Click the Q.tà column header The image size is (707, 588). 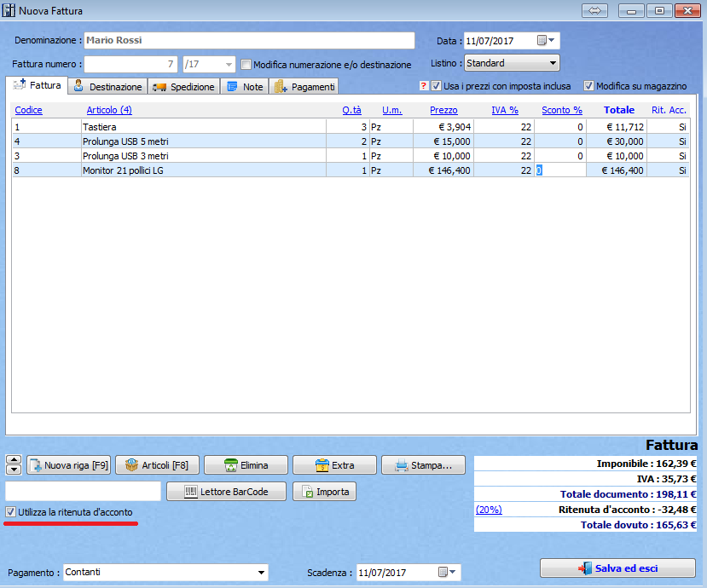[x=351, y=110]
